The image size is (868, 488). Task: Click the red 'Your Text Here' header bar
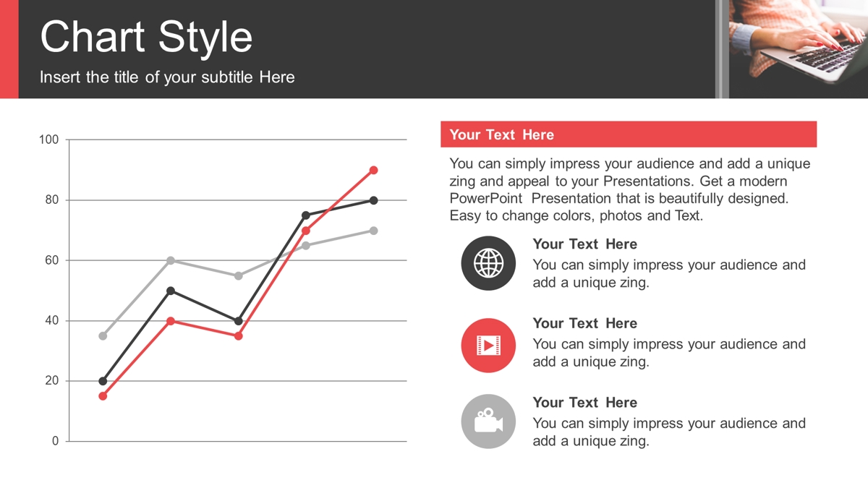tap(629, 134)
